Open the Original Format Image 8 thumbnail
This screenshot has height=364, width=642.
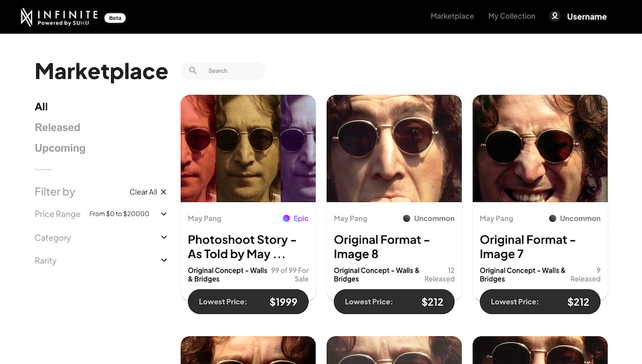[x=394, y=149]
